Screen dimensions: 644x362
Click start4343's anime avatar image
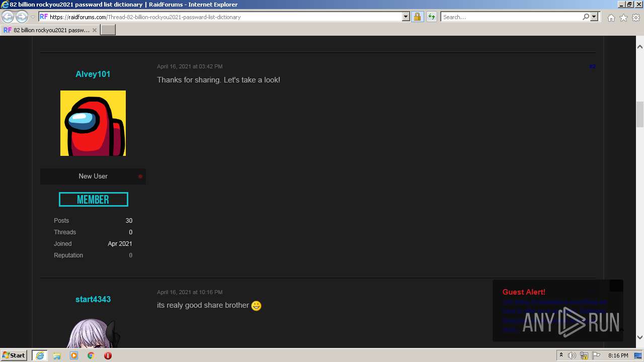(x=93, y=332)
